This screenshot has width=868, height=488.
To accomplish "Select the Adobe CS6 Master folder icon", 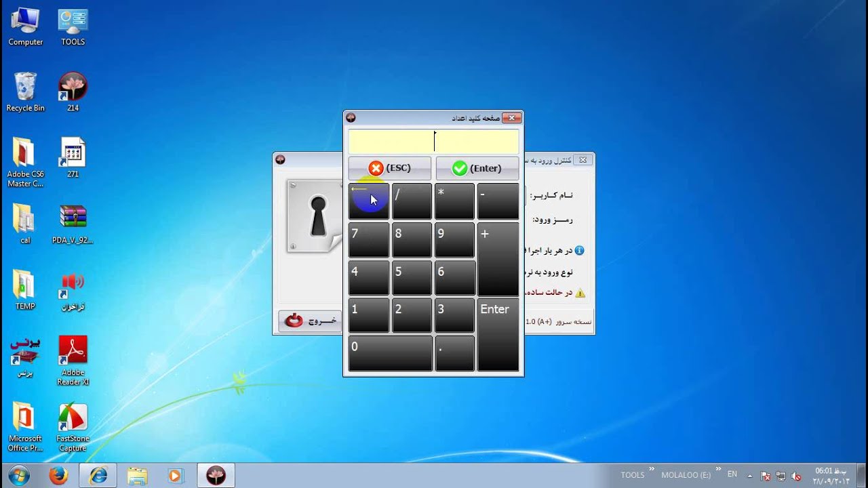I will 26,163.
